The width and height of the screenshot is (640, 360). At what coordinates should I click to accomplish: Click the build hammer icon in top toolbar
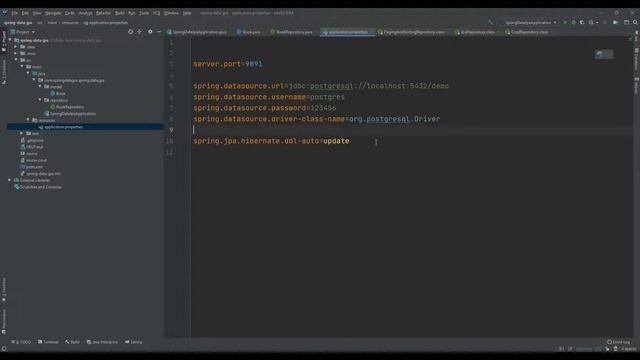[x=490, y=22]
